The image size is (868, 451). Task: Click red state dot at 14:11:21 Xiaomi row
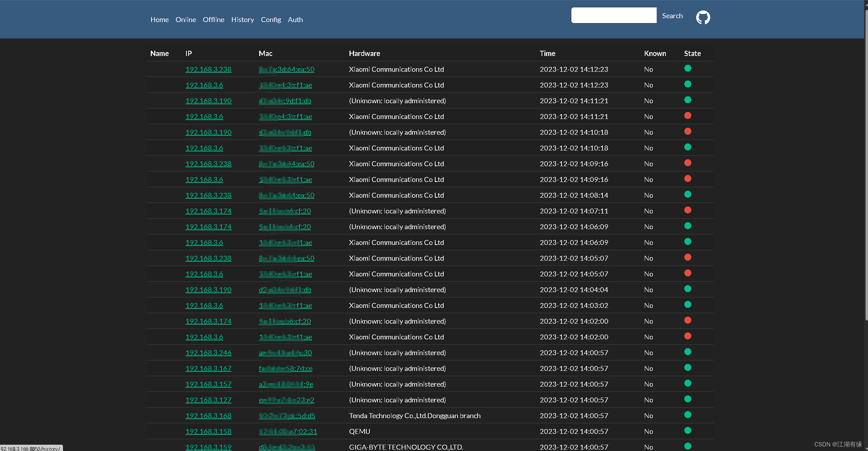click(687, 116)
